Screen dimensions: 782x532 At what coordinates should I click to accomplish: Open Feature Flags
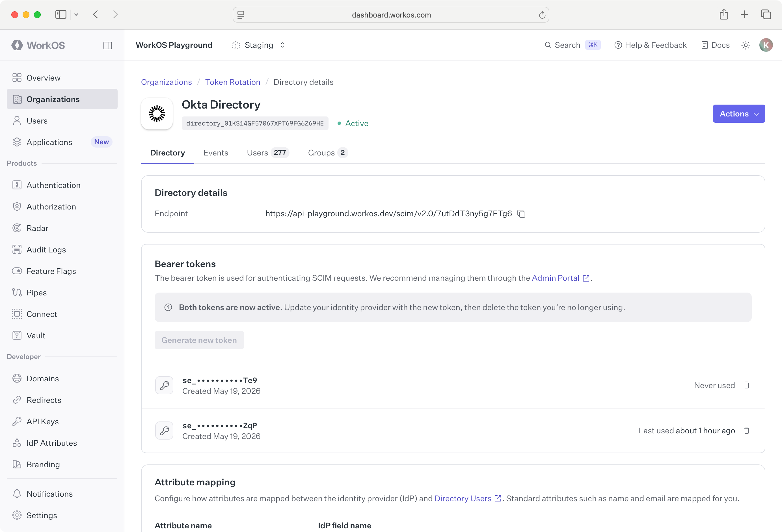62,271
